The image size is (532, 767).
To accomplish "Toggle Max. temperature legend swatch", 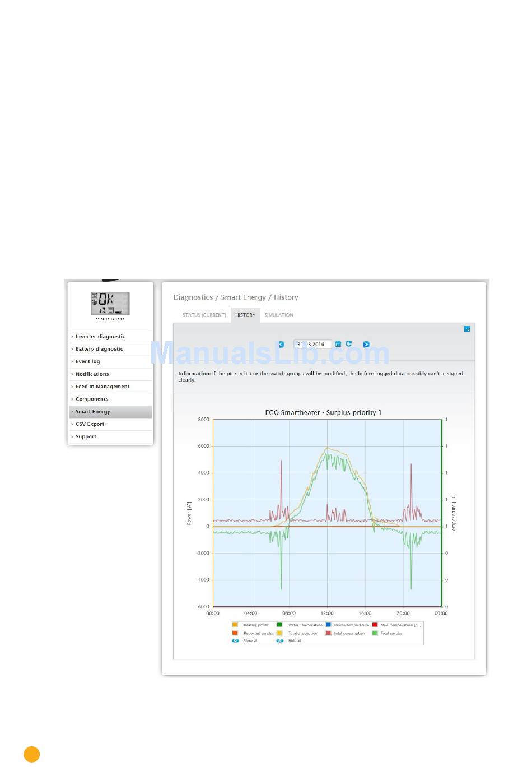I will coord(375,625).
